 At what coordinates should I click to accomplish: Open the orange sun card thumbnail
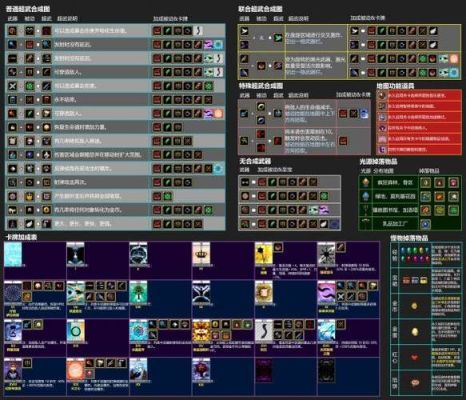[76, 369]
